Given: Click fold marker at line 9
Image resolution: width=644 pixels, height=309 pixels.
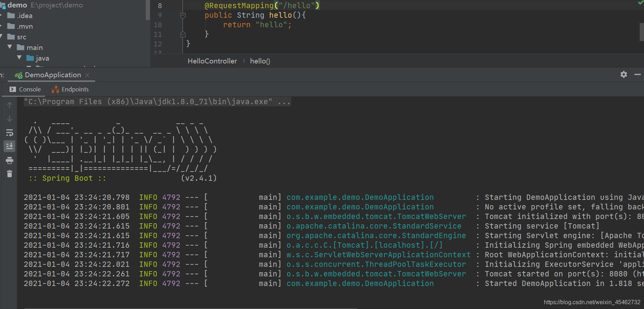Looking at the screenshot, I should [x=183, y=16].
